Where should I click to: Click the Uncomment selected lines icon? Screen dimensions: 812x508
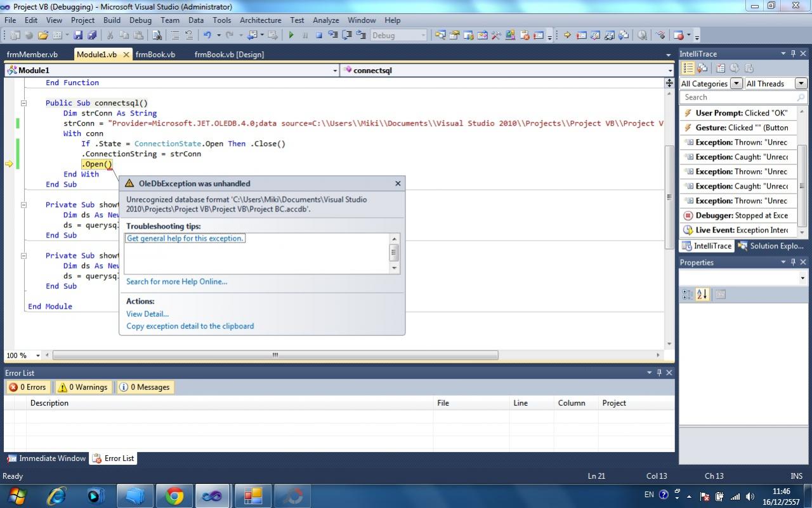pos(189,36)
